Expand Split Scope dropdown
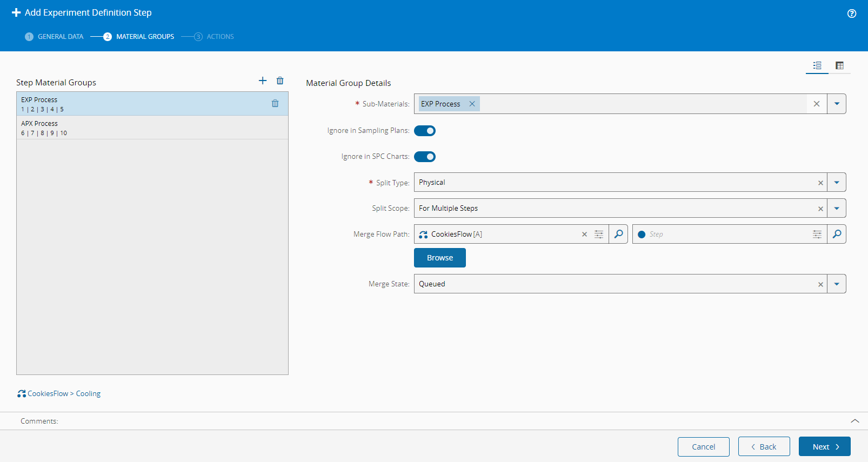 coord(837,209)
